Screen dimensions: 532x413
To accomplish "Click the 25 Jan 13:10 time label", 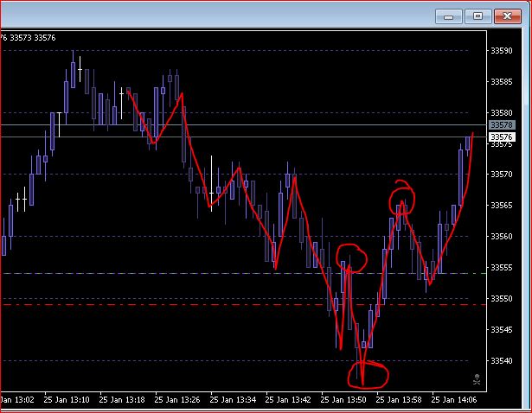I will pyautogui.click(x=67, y=400).
